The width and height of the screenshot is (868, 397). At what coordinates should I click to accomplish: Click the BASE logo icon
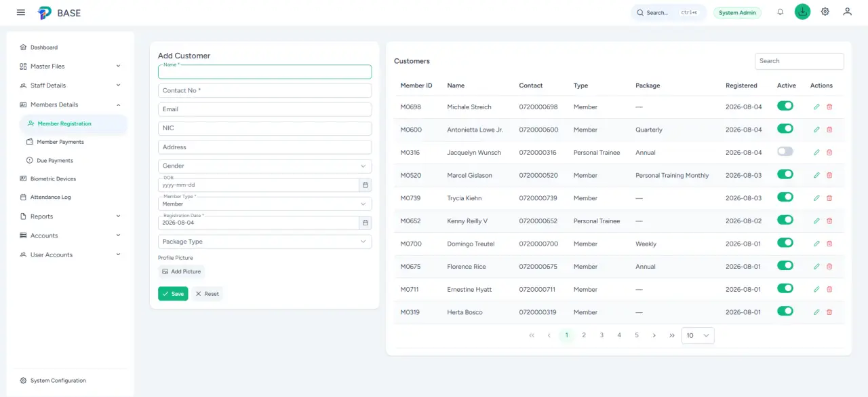click(x=45, y=13)
